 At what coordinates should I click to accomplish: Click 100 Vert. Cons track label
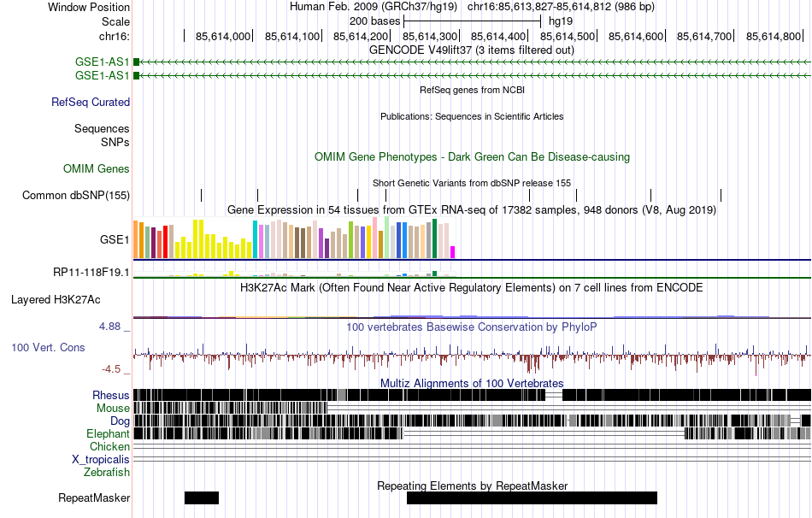[x=48, y=348]
